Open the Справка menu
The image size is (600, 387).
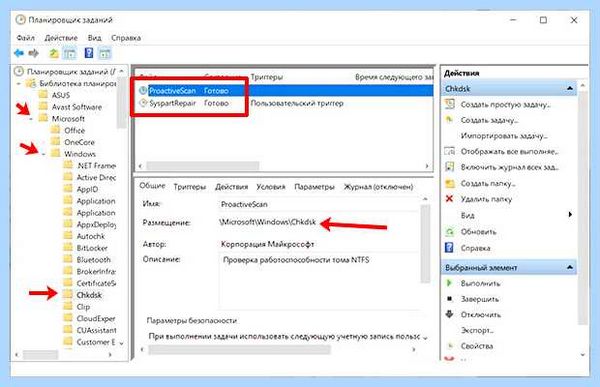[126, 38]
